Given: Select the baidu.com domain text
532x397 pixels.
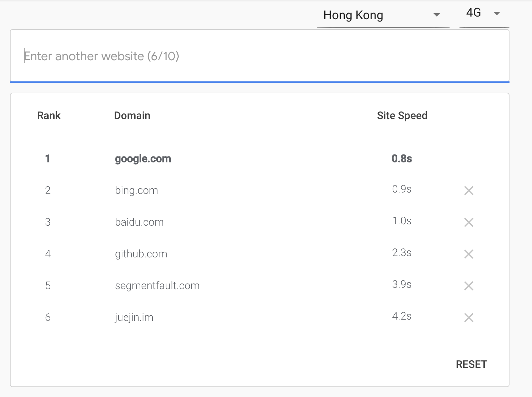Looking at the screenshot, I should click(139, 222).
